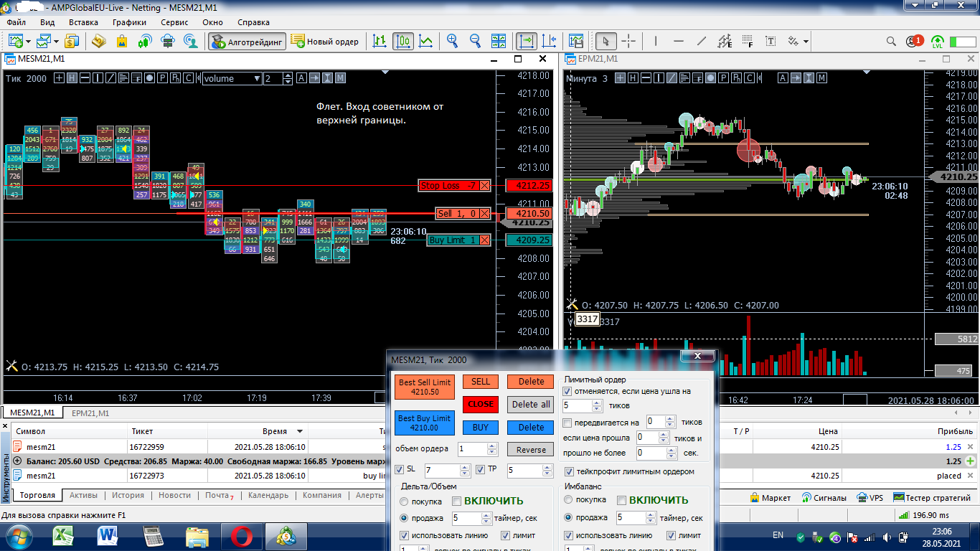Open the profiles toolbar dropdown arrow

(56, 42)
